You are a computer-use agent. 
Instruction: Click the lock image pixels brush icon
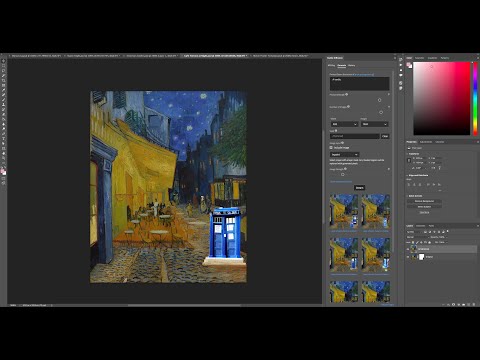417,242
